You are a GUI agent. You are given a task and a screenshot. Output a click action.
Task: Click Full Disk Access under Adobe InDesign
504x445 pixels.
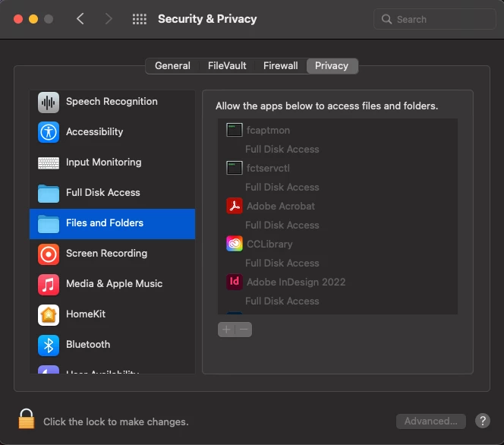pyautogui.click(x=282, y=301)
